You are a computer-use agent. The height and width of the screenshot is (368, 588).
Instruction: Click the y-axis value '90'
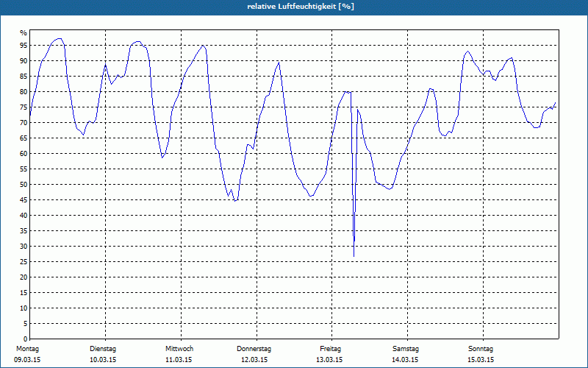coord(24,61)
